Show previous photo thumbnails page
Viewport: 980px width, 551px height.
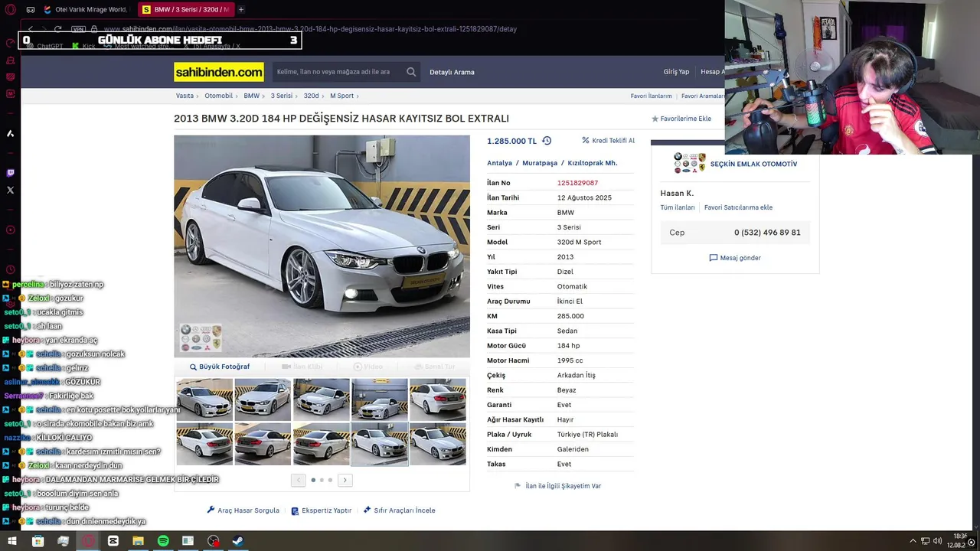(x=299, y=480)
